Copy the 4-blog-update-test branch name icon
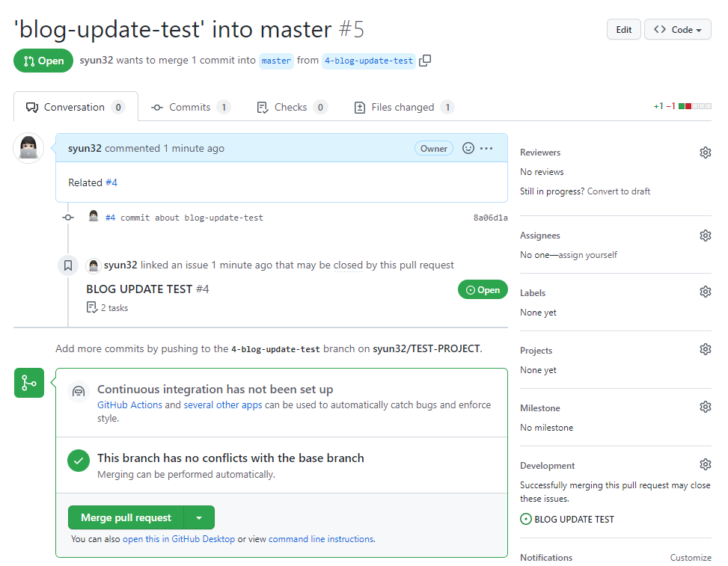The height and width of the screenshot is (566, 728). [x=425, y=61]
